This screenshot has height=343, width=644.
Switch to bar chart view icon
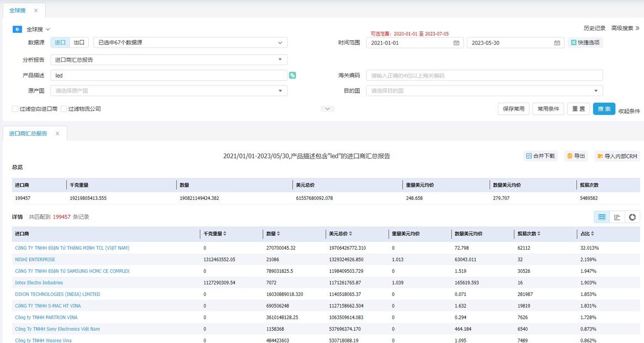click(x=617, y=217)
